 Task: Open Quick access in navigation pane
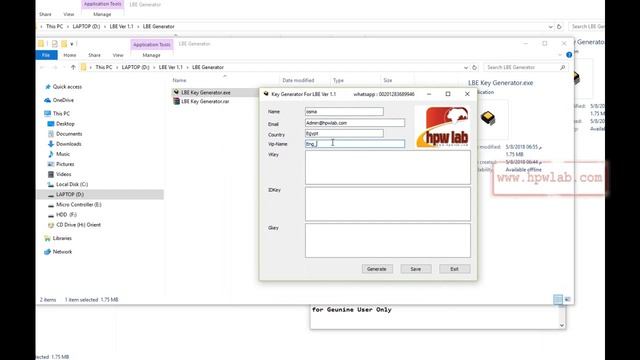tap(67, 87)
